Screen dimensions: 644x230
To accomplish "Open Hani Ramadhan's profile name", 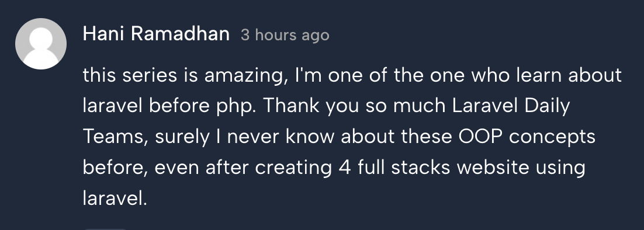I will coord(156,34).
